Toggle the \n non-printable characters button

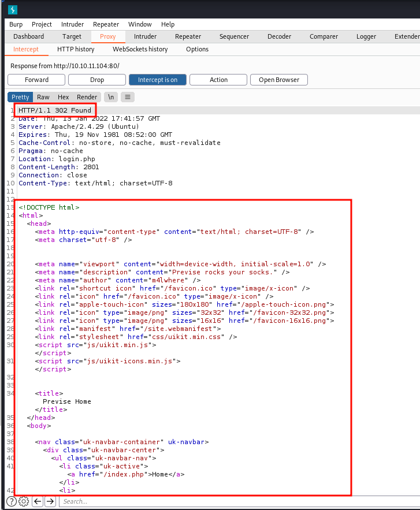[110, 97]
